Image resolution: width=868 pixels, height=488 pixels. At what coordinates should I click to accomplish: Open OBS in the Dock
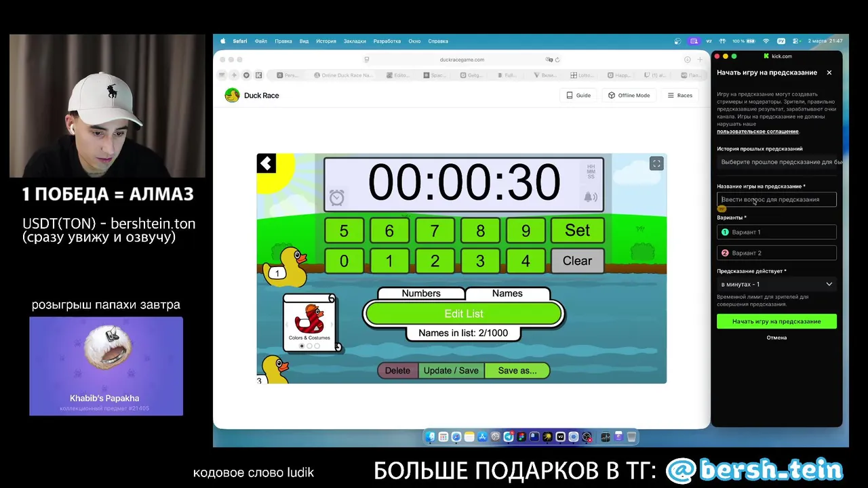[x=587, y=436]
